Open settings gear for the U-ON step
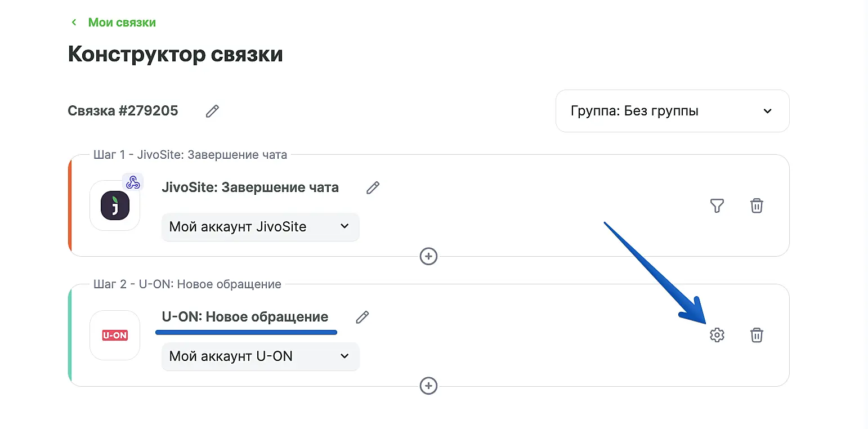Screen dimensions: 868x429 [x=717, y=336]
